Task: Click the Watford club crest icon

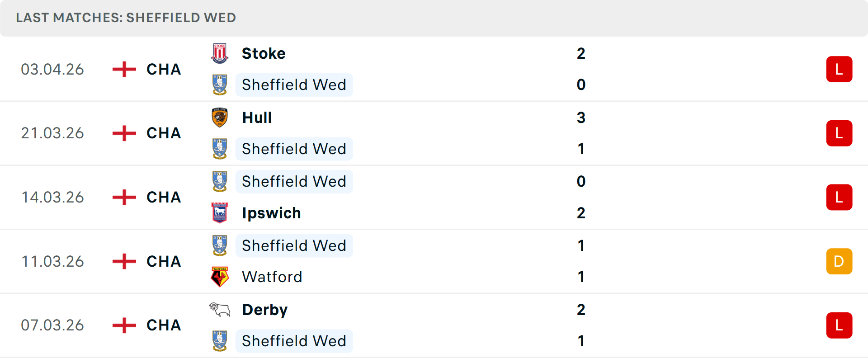Action: tap(220, 277)
